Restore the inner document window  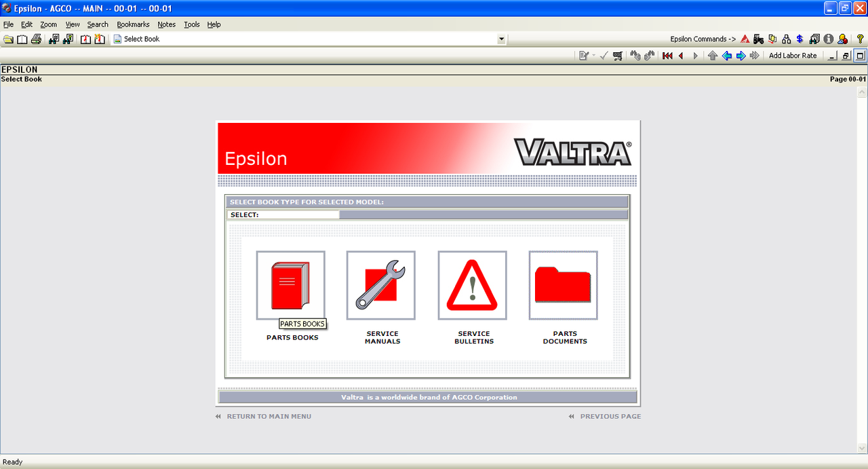(846, 56)
